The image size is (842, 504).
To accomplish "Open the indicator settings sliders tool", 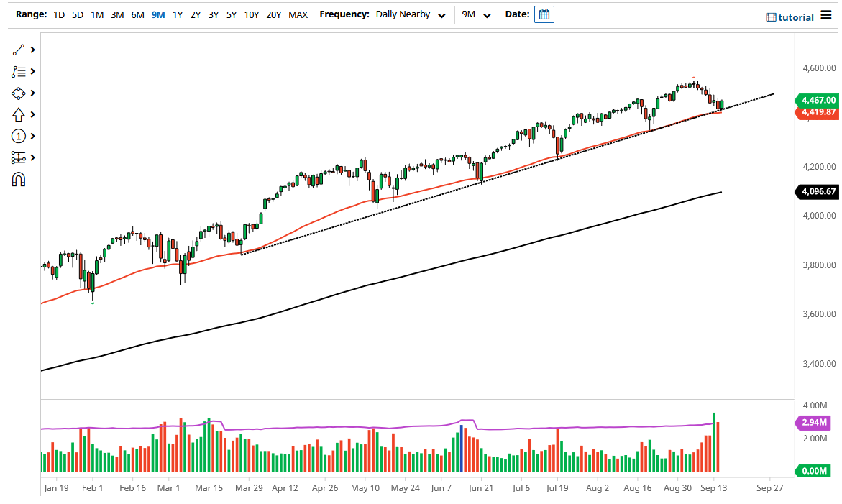I will (x=19, y=157).
